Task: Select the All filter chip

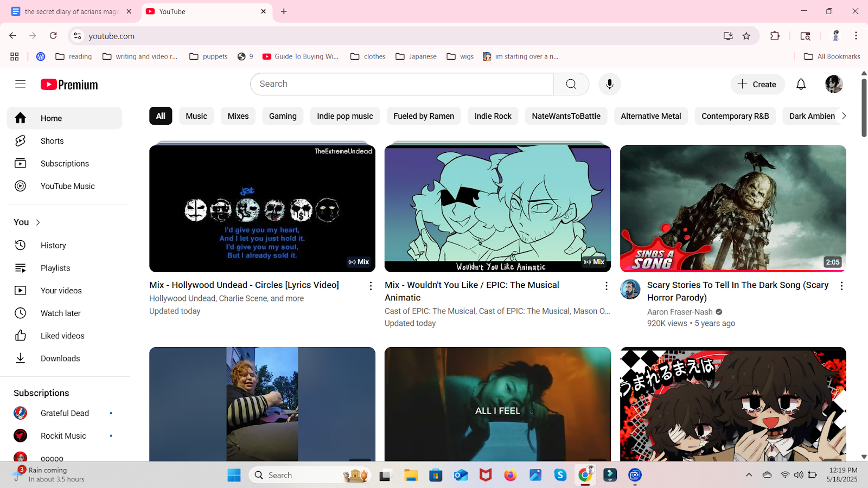Action: [161, 116]
